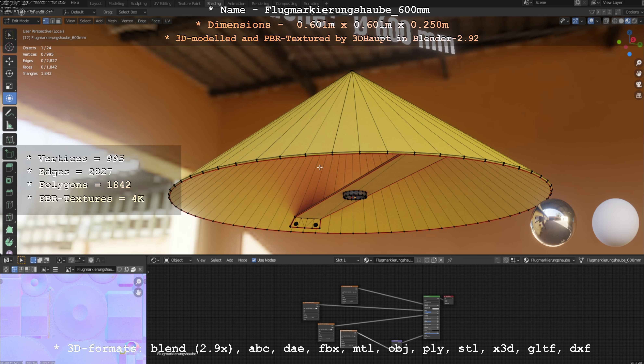Open the Drag Select Box dropdown

click(132, 12)
